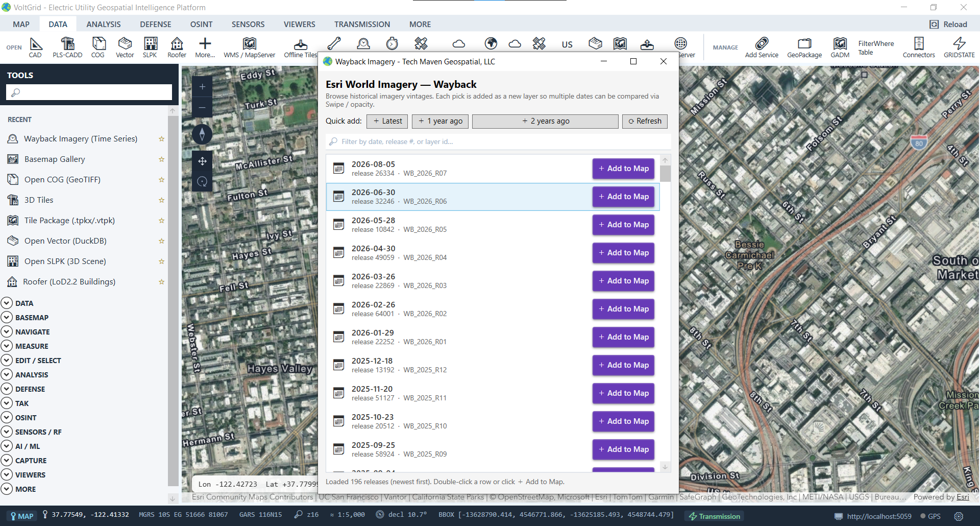This screenshot has height=526, width=980.
Task: Focus the Filter by date input
Action: tap(498, 141)
